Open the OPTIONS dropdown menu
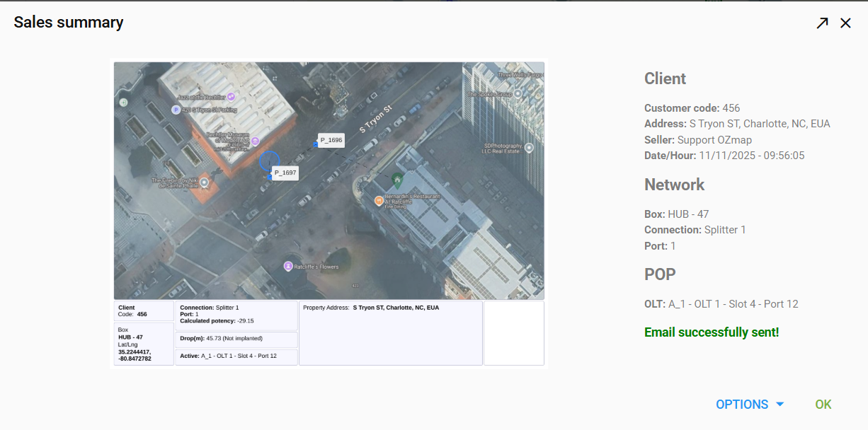Screen dimensions: 868x430 (x=750, y=405)
